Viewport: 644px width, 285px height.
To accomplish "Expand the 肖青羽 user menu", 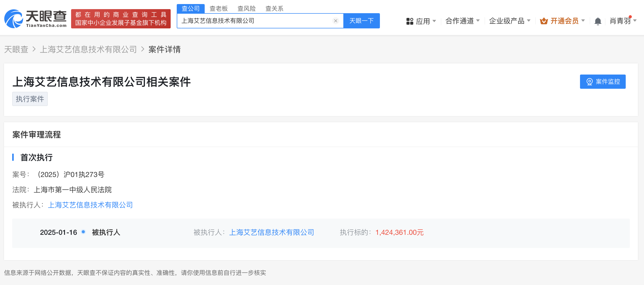I will (x=621, y=21).
